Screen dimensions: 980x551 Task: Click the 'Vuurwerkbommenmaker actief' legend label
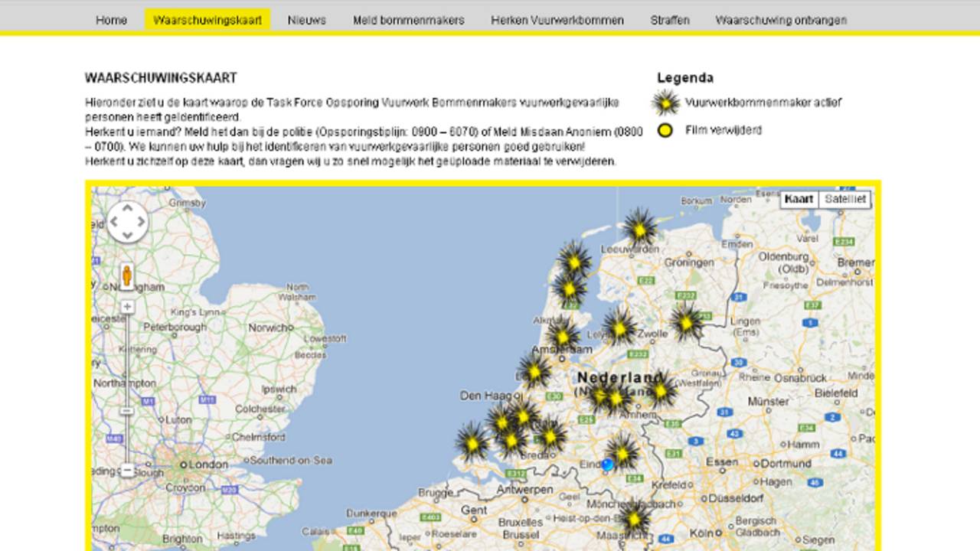[x=763, y=103]
